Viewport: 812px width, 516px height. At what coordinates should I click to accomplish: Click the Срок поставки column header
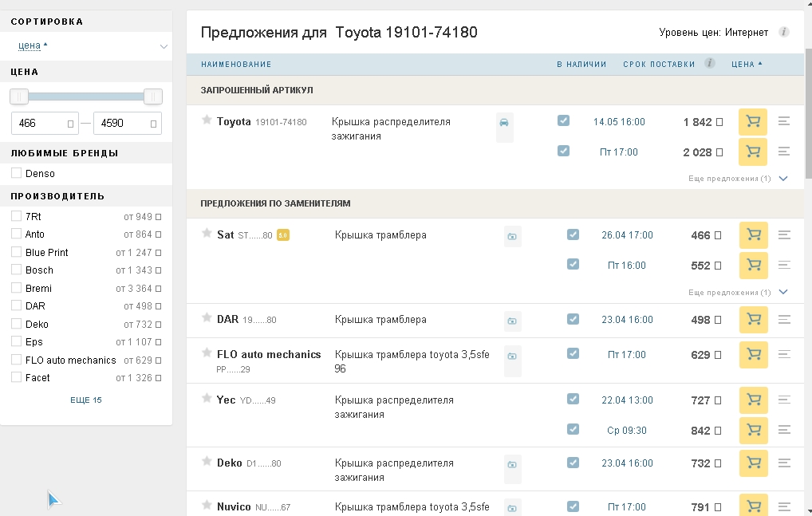(x=659, y=64)
